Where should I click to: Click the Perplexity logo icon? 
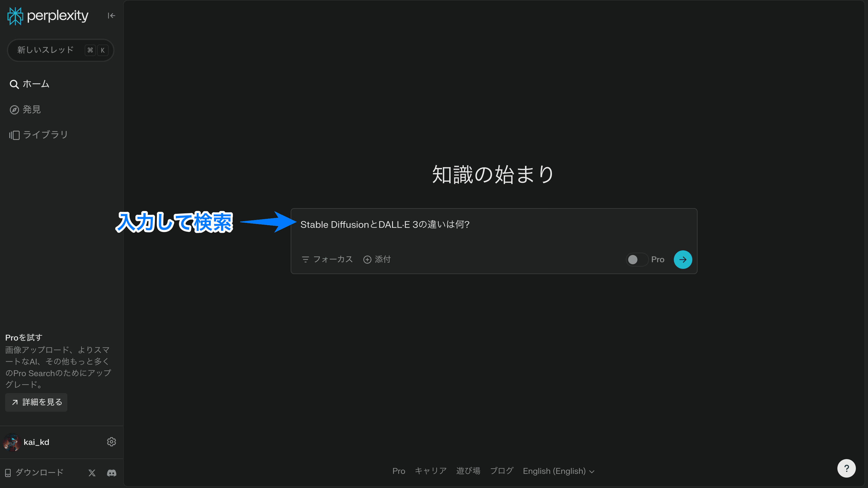click(x=15, y=16)
